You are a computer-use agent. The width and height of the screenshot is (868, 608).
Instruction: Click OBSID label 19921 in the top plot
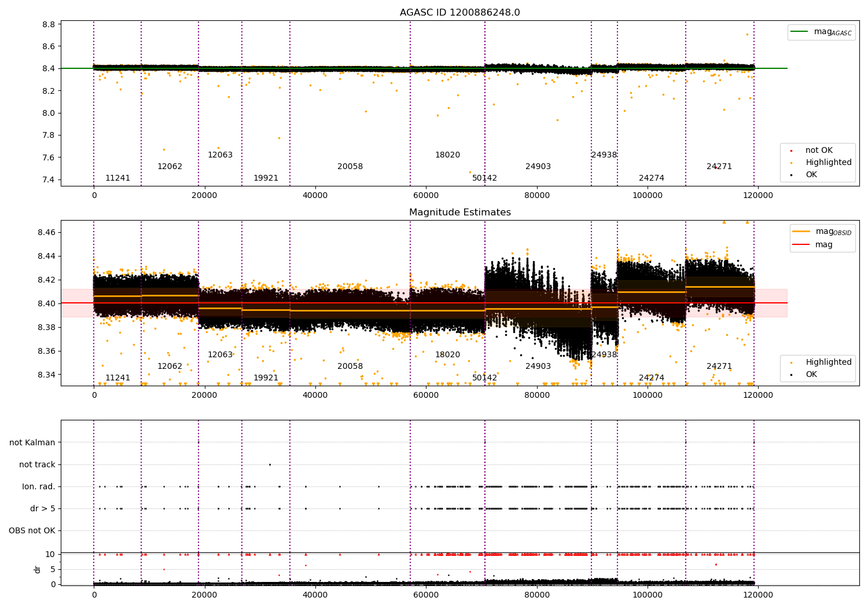[x=266, y=178]
